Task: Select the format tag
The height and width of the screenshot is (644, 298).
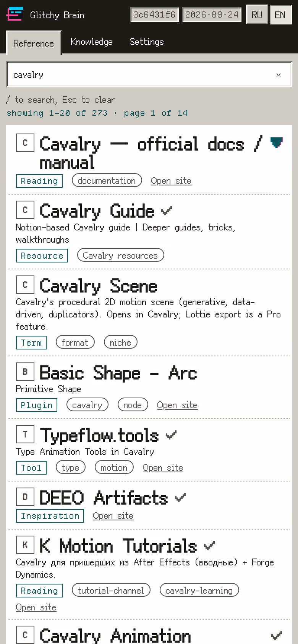Action: pyautogui.click(x=75, y=342)
